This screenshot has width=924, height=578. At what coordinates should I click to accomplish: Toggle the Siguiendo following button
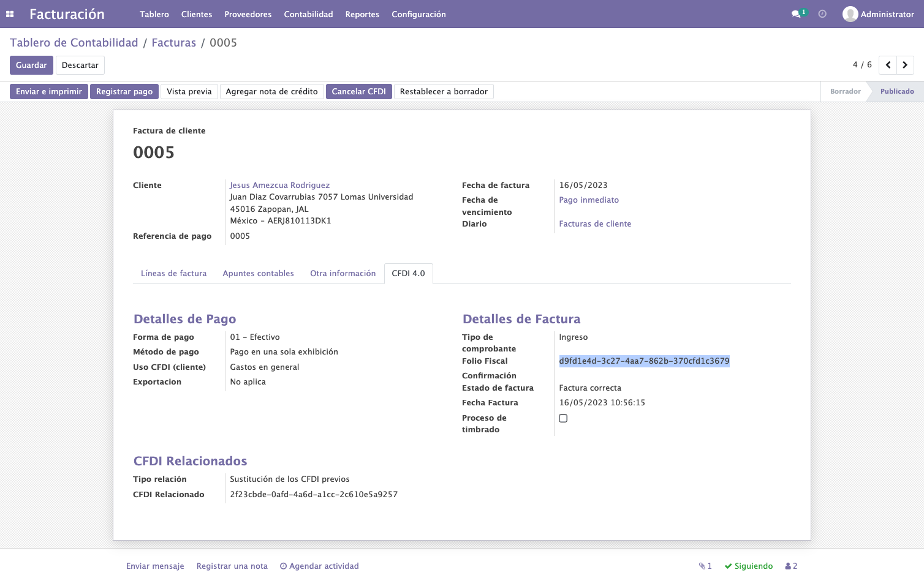click(749, 566)
